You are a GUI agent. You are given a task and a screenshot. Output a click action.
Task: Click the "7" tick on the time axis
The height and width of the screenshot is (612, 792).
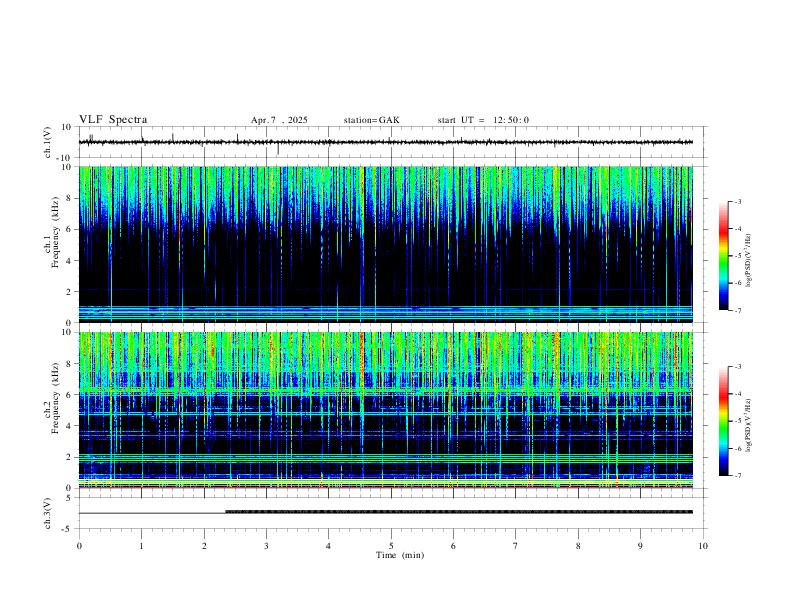click(516, 546)
